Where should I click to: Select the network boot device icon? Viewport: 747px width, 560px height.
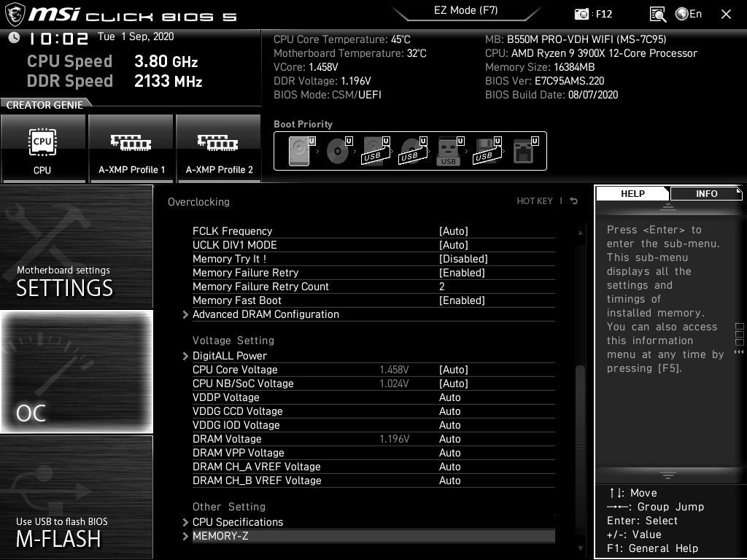(x=525, y=151)
